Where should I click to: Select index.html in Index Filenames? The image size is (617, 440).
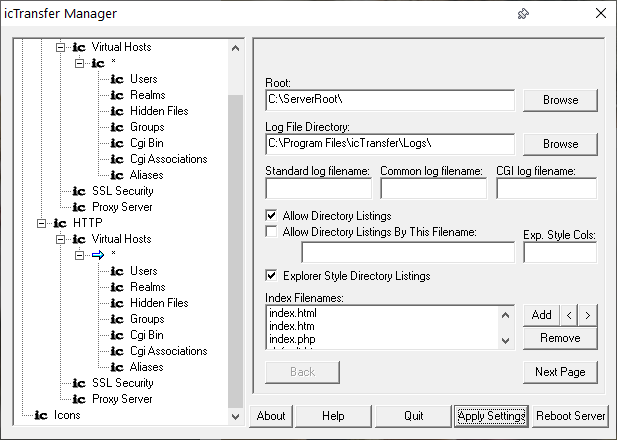[x=293, y=313]
